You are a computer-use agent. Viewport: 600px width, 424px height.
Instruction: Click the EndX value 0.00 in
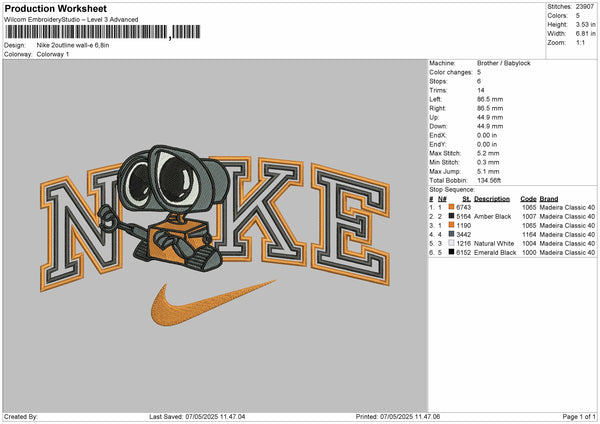[487, 135]
